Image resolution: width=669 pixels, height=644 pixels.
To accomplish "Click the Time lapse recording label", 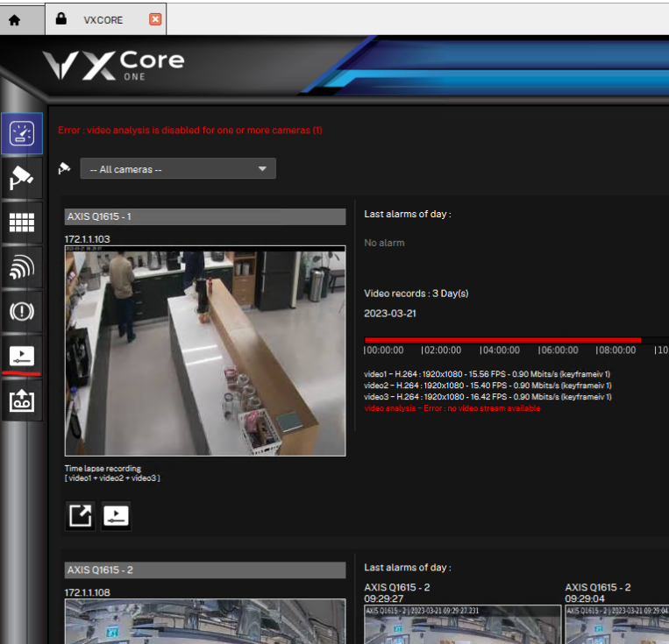I will pyautogui.click(x=103, y=468).
